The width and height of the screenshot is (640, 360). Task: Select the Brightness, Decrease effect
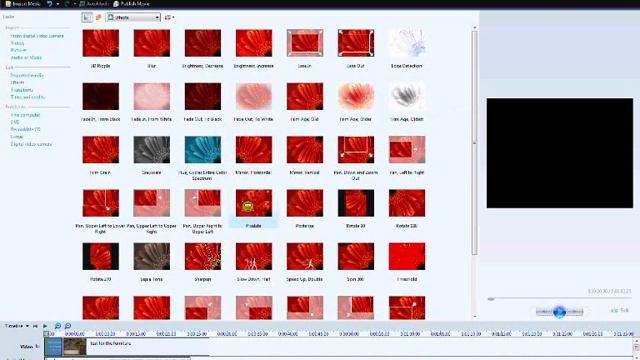[202, 43]
